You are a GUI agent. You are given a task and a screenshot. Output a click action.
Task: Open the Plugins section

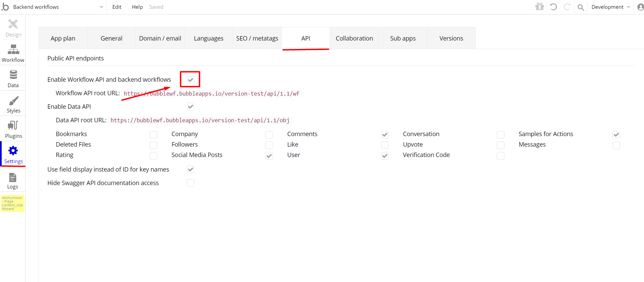13,129
